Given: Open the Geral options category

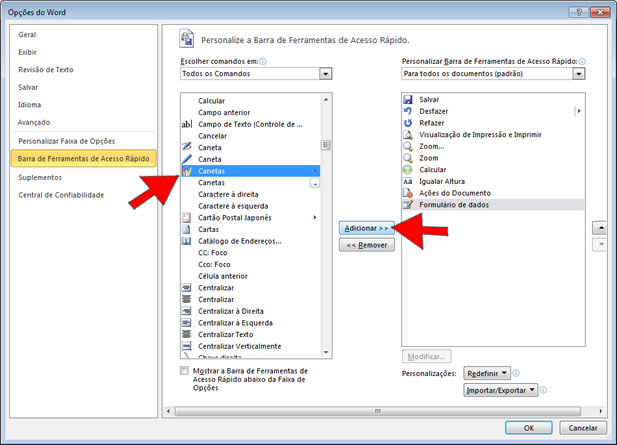Looking at the screenshot, I should [27, 35].
